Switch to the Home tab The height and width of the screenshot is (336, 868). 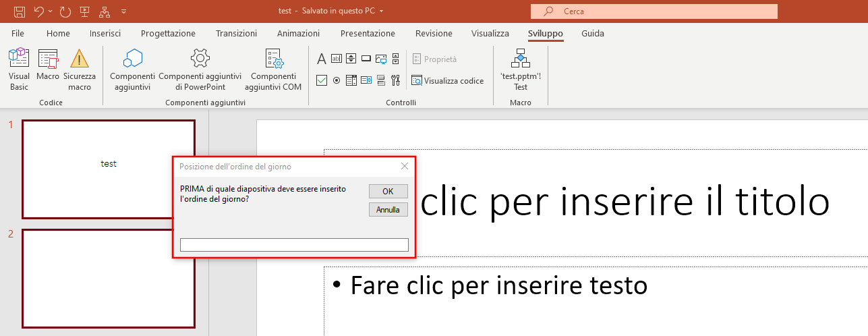coord(58,33)
